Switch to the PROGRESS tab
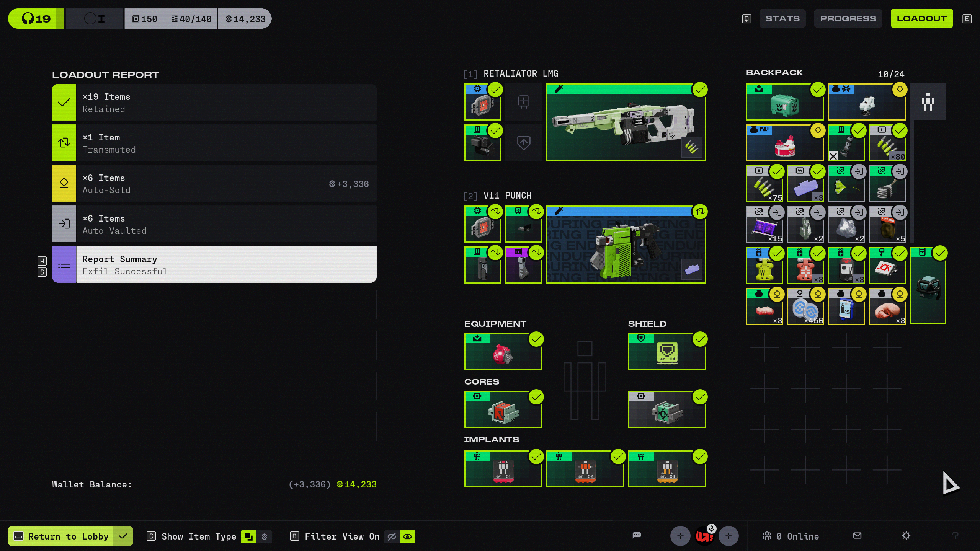This screenshot has height=551, width=980. pyautogui.click(x=848, y=18)
